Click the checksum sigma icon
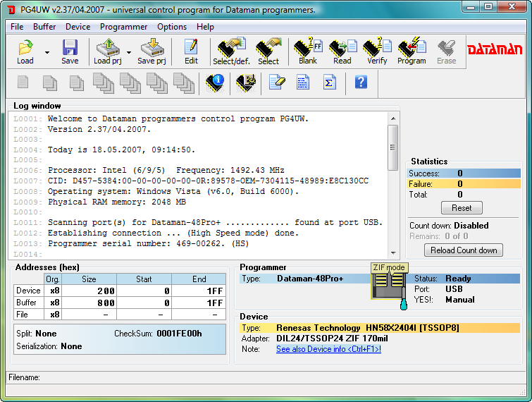The image size is (532, 402). point(328,83)
